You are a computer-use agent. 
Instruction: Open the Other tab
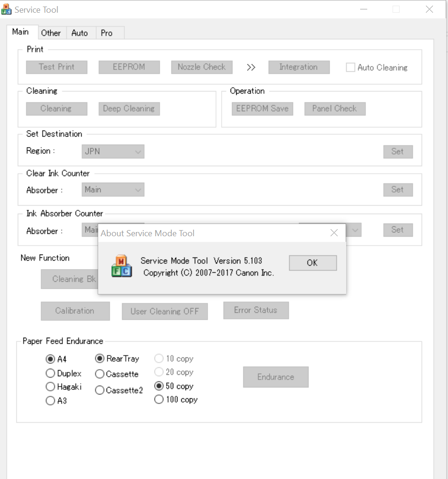[51, 33]
